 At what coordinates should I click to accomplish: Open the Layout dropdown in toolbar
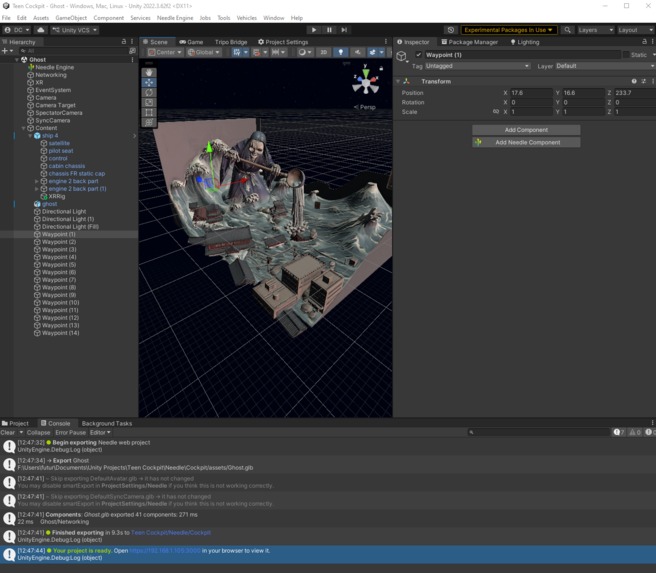tap(635, 30)
